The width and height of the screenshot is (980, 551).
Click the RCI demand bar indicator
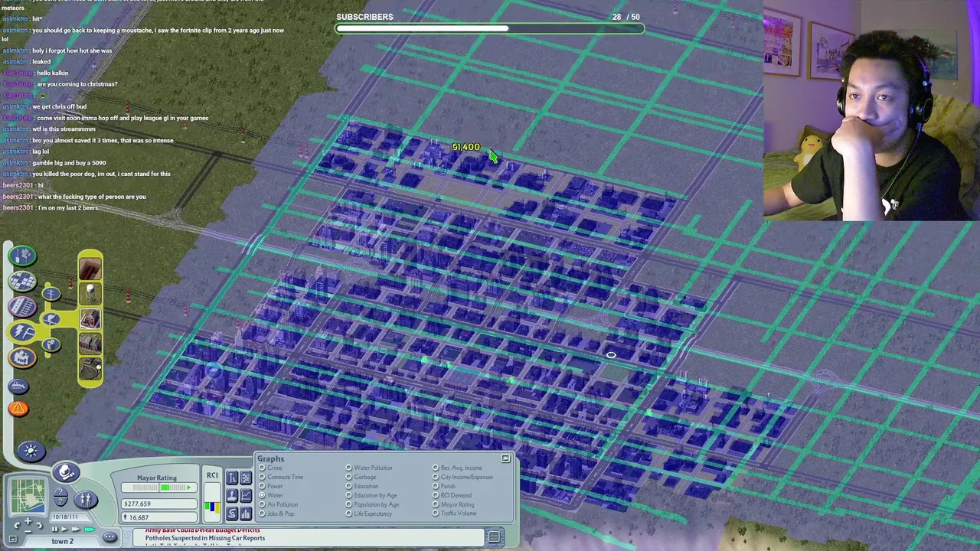pyautogui.click(x=212, y=502)
